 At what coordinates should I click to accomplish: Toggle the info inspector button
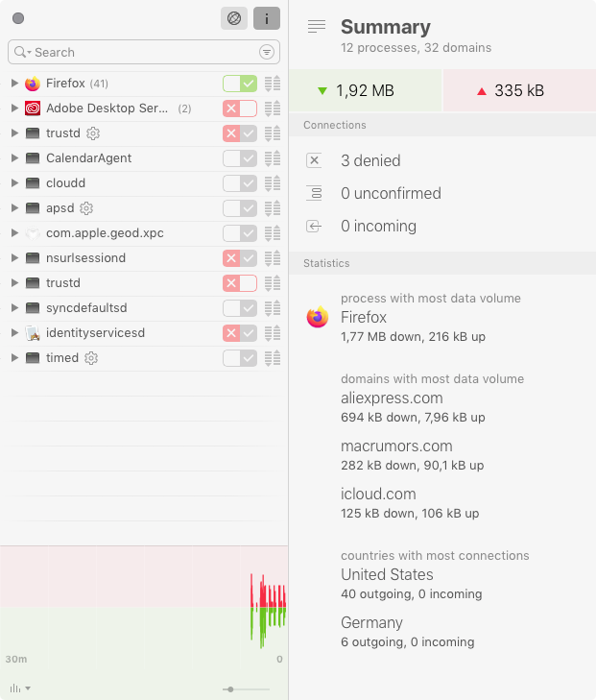[x=267, y=18]
